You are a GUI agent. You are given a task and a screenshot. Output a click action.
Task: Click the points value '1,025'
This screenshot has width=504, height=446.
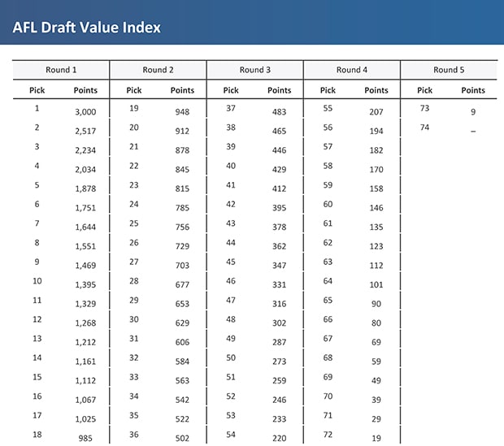click(x=85, y=419)
